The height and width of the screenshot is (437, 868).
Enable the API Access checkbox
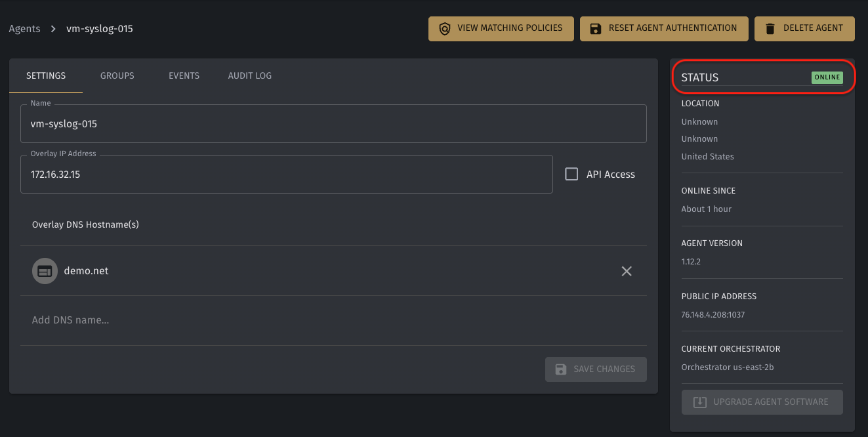tap(571, 174)
